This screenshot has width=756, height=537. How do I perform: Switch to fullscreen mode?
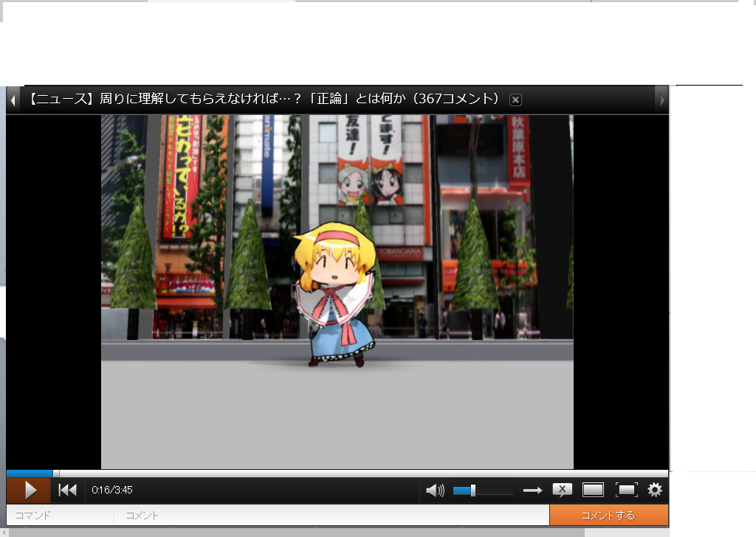click(626, 491)
